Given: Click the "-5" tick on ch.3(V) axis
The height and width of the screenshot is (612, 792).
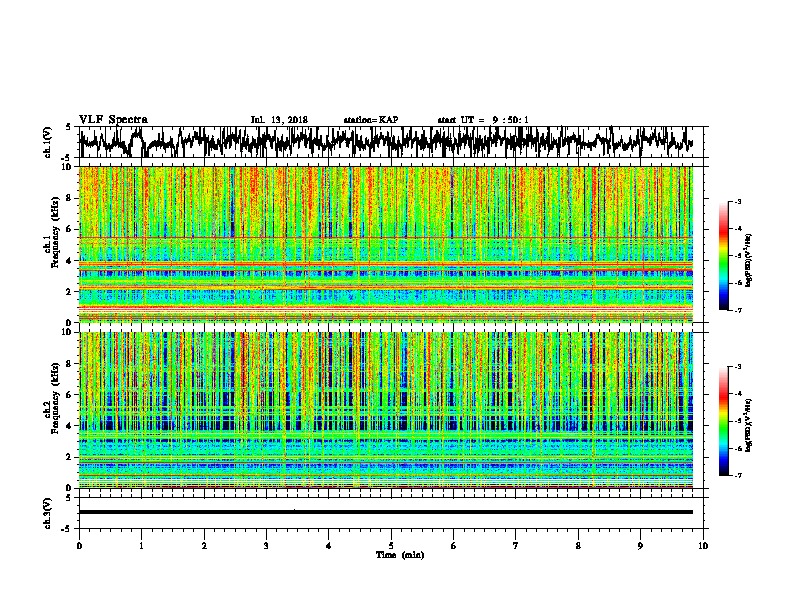Looking at the screenshot, I should [x=67, y=529].
